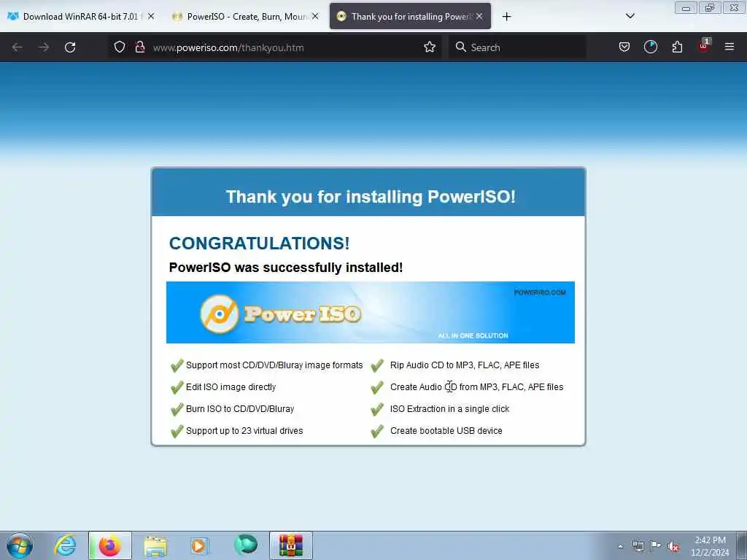Open the Firefox account profile icon
This screenshot has height=560, width=747.
pos(650,47)
